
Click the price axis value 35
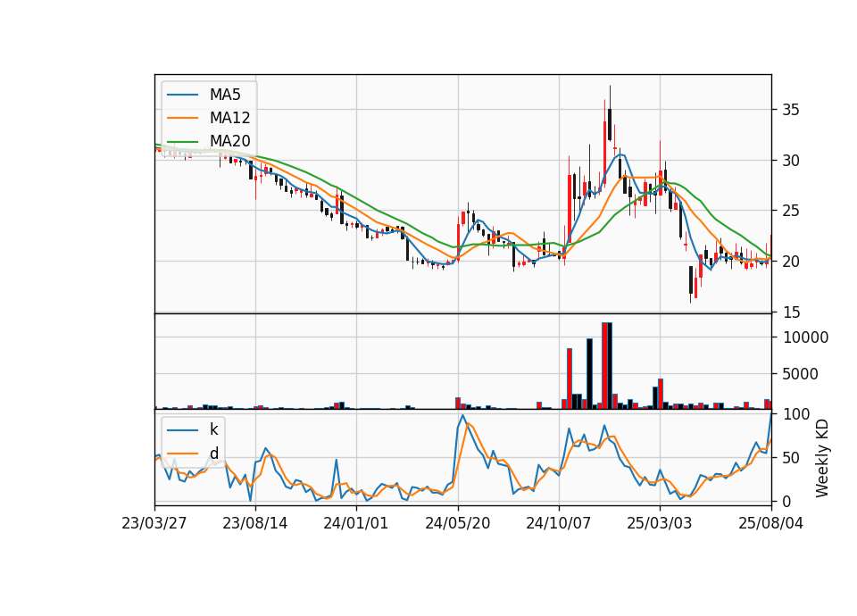791,110
